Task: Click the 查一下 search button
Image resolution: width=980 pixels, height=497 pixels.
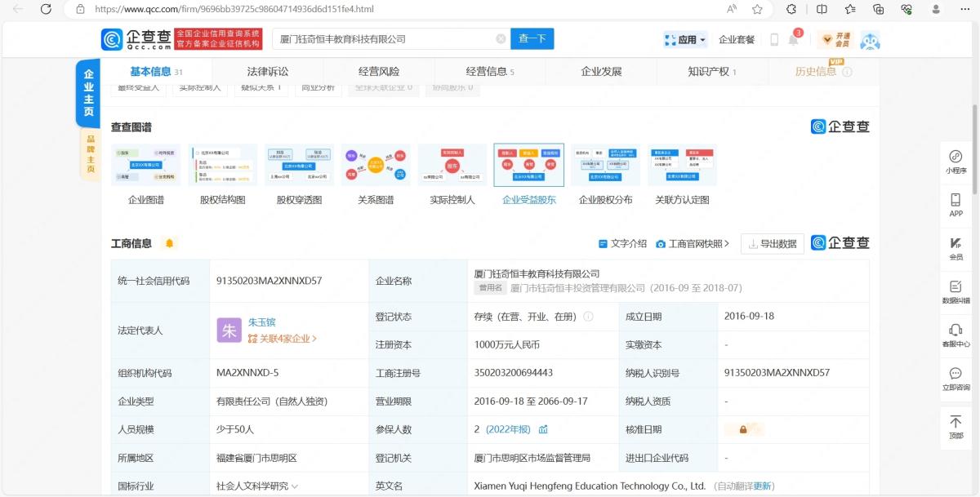Action: (532, 38)
